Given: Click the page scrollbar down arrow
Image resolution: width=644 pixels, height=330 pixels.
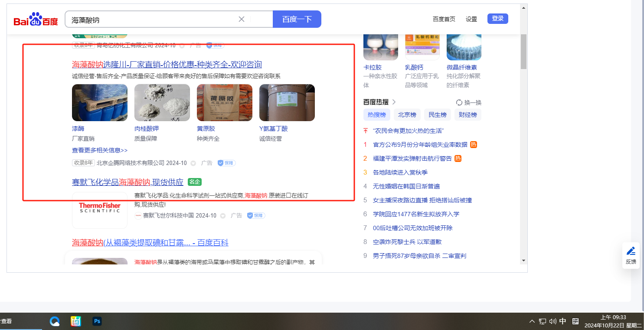Looking at the screenshot, I should click(523, 260).
